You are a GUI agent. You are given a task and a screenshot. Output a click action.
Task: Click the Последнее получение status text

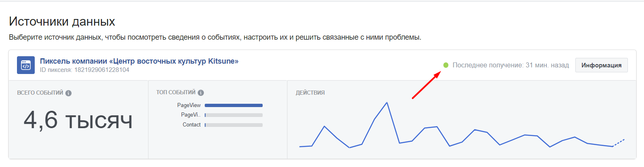[511, 65]
